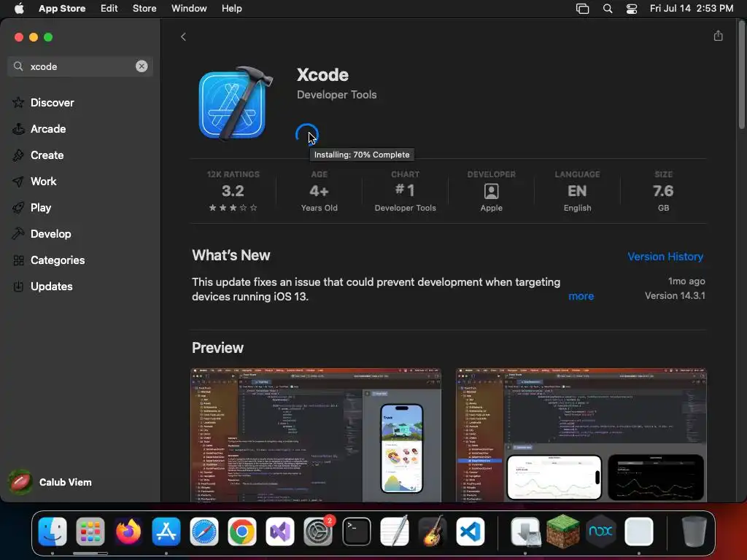Open Terminal from the Dock

point(356,532)
